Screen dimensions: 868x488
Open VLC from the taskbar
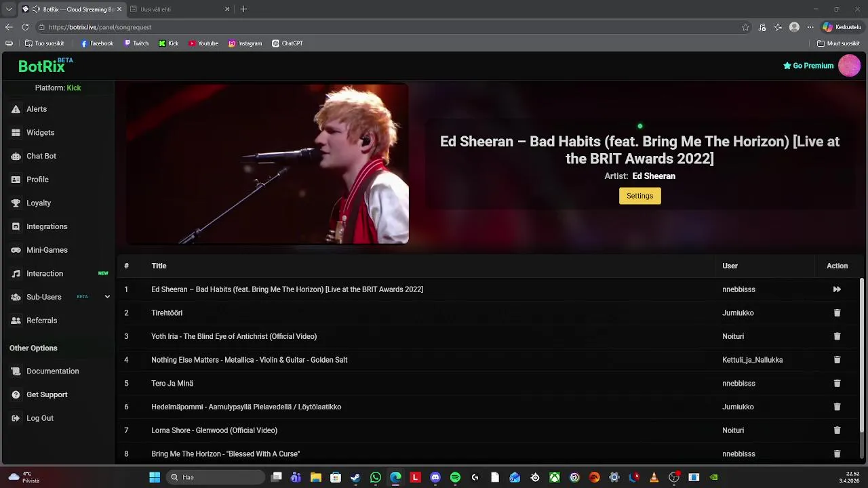[x=654, y=477]
